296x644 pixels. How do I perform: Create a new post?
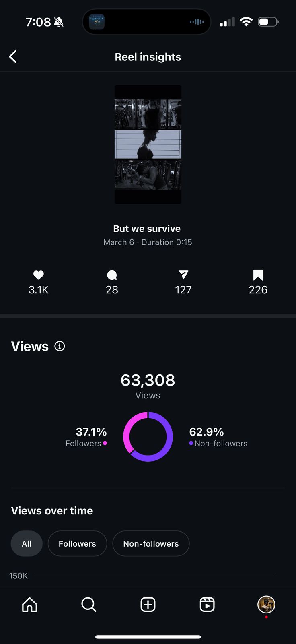point(148,604)
